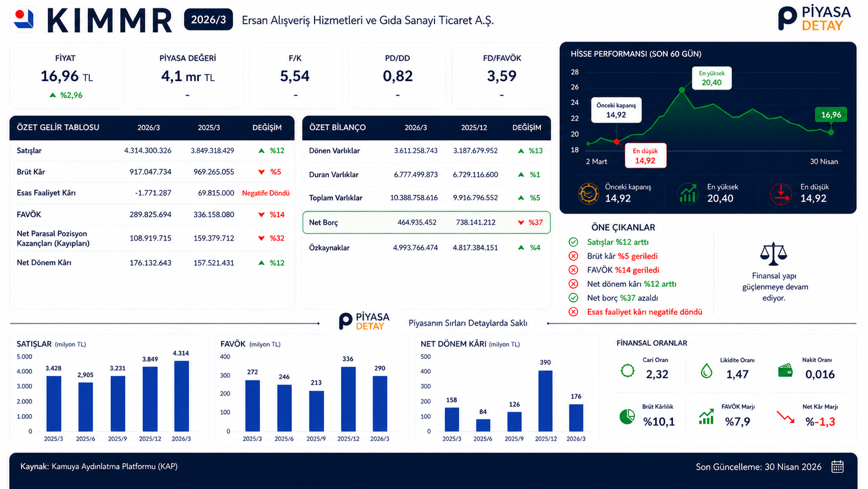
Task: Click the Brüt Kârlılık pie chart icon
Action: (627, 417)
